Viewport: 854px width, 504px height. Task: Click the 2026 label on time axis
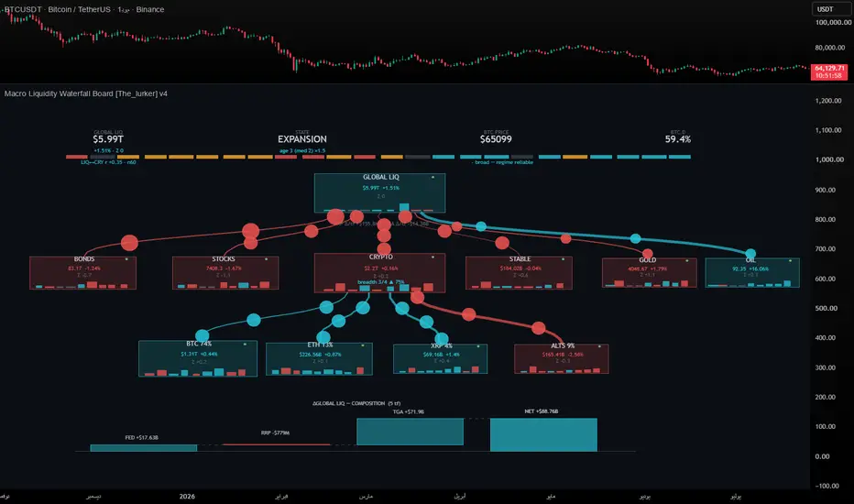click(187, 497)
